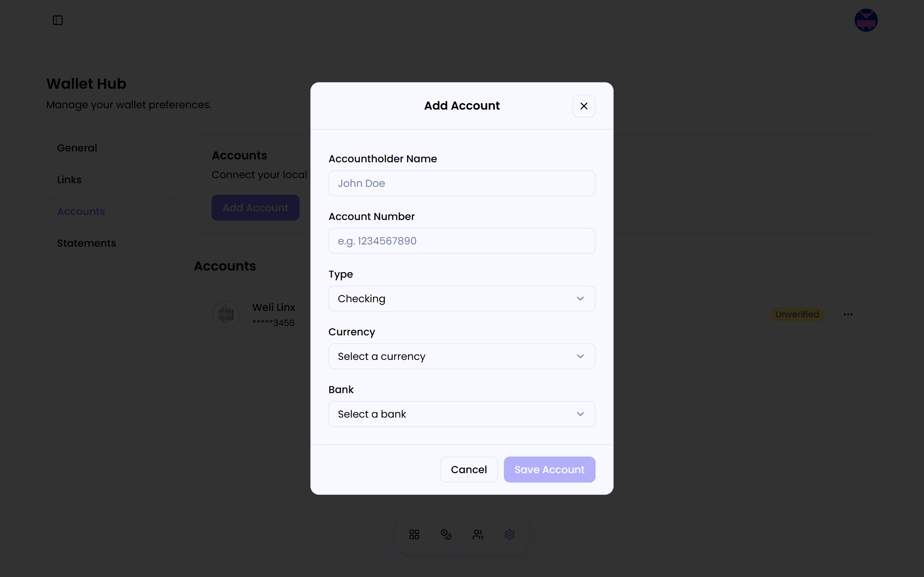Screen dimensions: 924x577
Task: Focus the Accountholder Name input field
Action: 461,183
